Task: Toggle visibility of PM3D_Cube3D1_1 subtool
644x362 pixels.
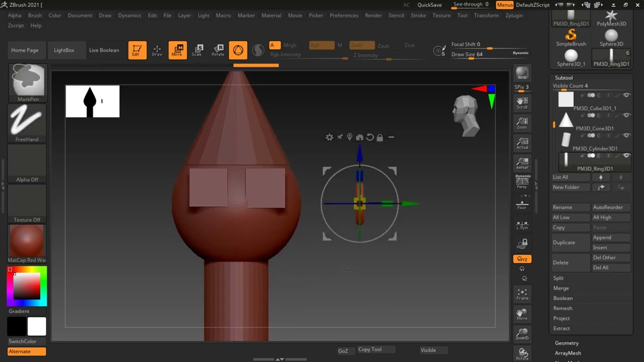Action: pyautogui.click(x=626, y=95)
